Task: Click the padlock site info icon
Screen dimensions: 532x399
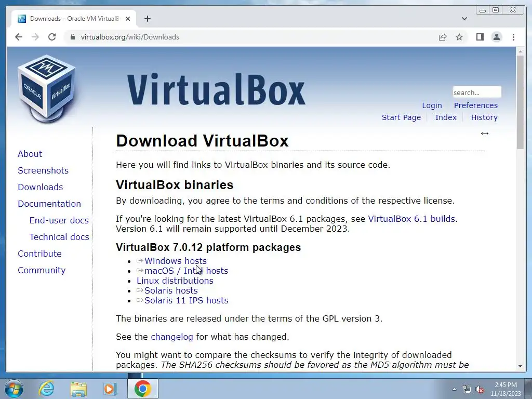Action: click(72, 37)
